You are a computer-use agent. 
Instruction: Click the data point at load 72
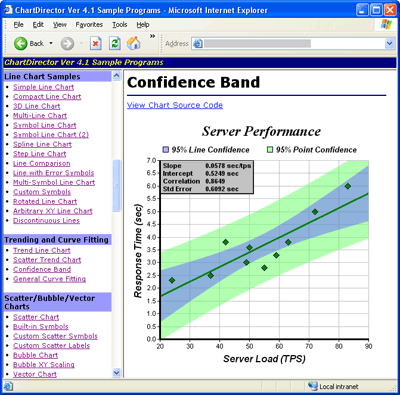[315, 212]
